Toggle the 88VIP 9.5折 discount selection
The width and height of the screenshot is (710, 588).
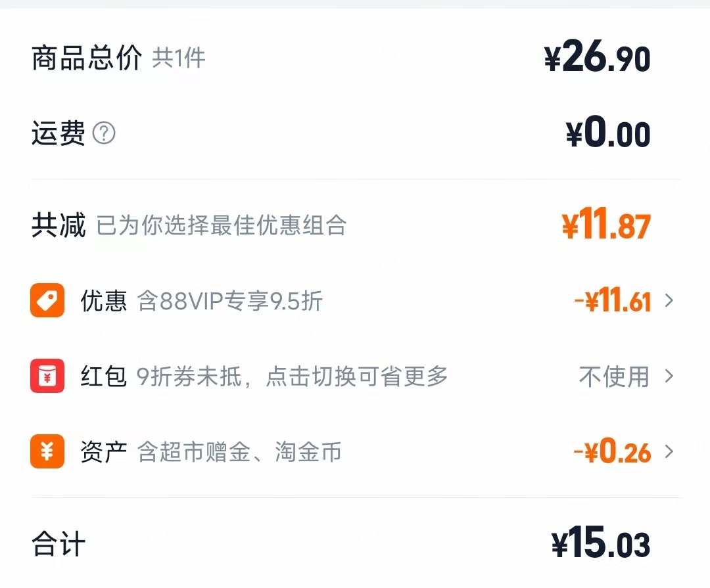tap(230, 301)
